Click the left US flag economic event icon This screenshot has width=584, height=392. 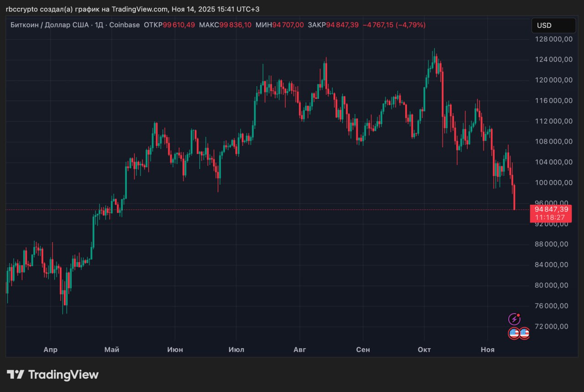tap(514, 333)
